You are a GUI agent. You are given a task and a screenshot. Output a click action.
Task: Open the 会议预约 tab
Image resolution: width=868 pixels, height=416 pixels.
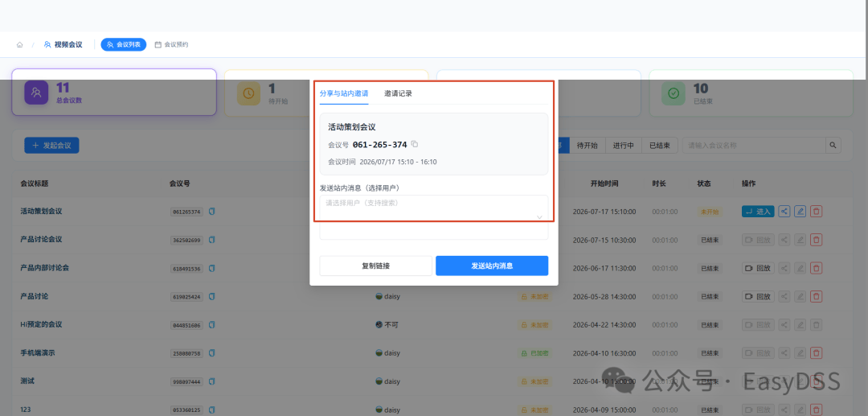(172, 45)
